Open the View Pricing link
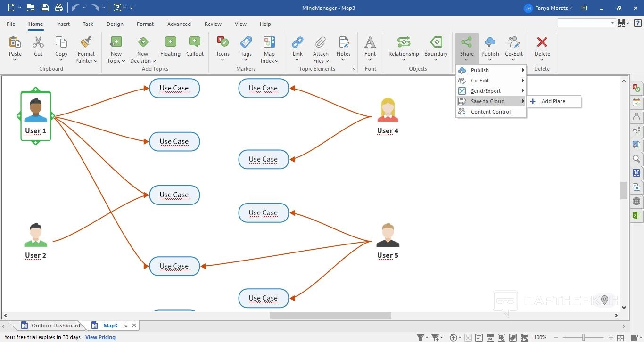This screenshot has height=342, width=644. (100, 337)
